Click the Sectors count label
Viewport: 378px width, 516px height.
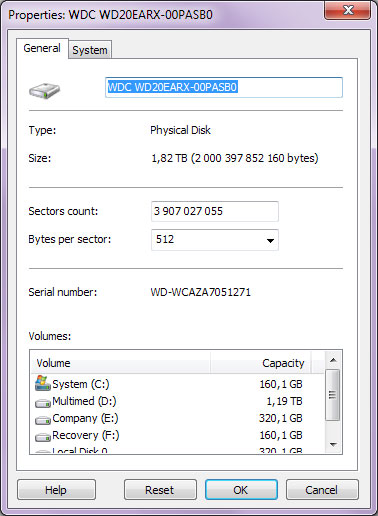pyautogui.click(x=63, y=211)
